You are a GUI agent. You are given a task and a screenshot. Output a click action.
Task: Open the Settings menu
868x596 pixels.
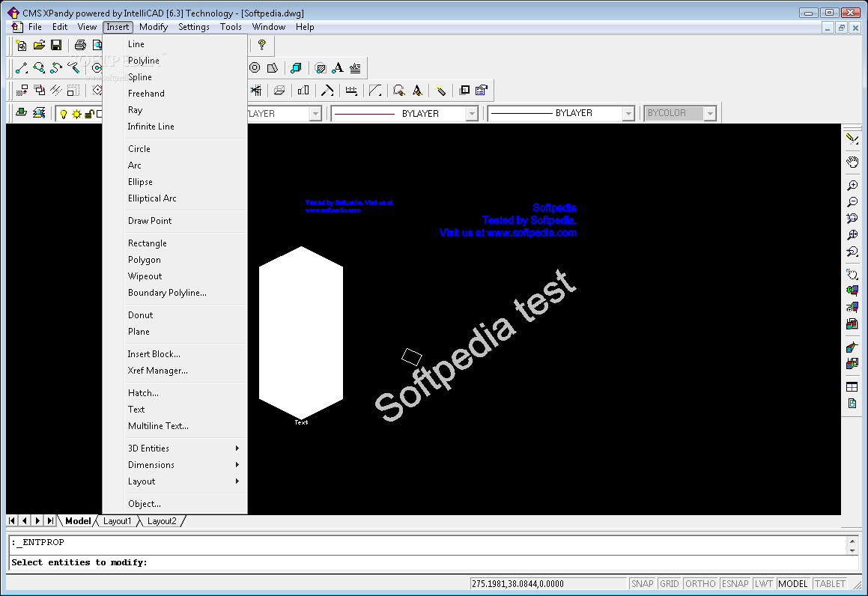(194, 26)
